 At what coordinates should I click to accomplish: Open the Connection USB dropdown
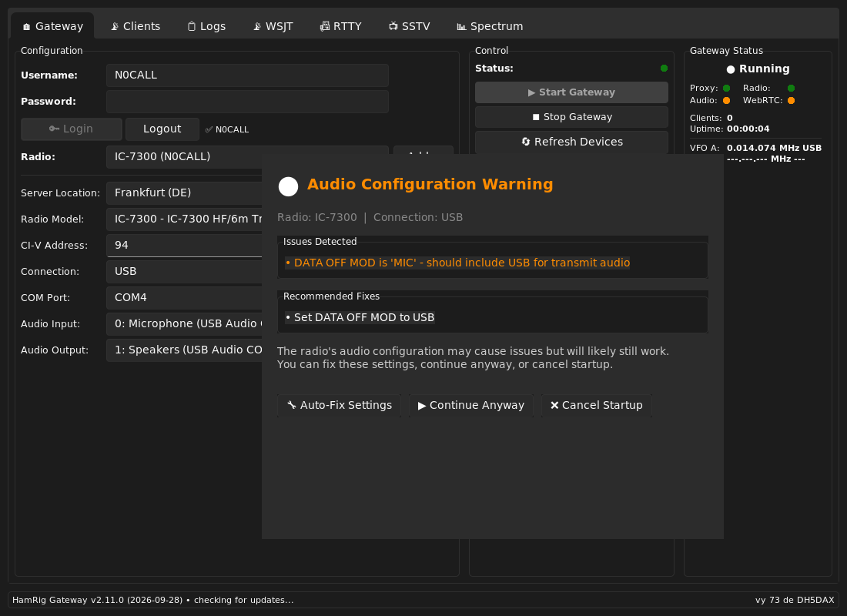[184, 271]
